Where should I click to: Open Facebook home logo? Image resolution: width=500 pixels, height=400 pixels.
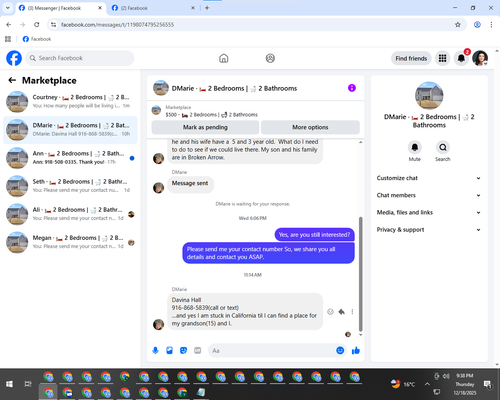click(x=14, y=58)
